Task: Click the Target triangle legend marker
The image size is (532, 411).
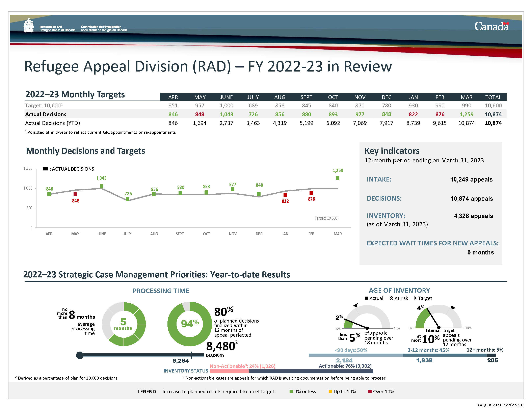Action: 415,298
